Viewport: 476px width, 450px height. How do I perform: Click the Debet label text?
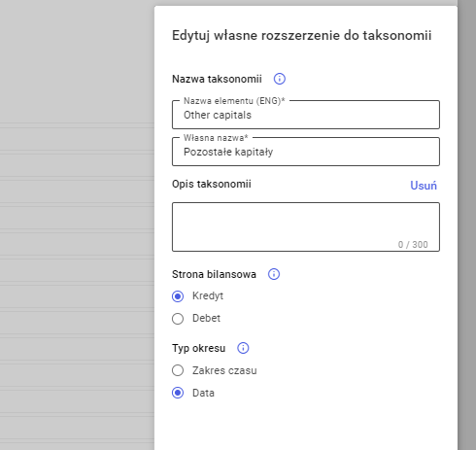[x=206, y=318]
